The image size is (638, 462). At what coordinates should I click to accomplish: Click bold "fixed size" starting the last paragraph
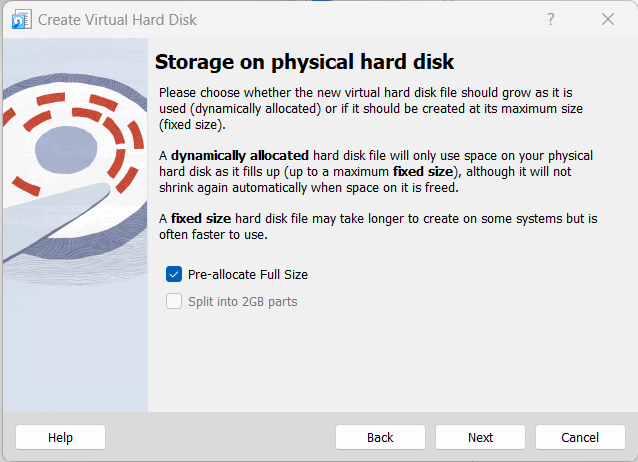[x=203, y=218]
